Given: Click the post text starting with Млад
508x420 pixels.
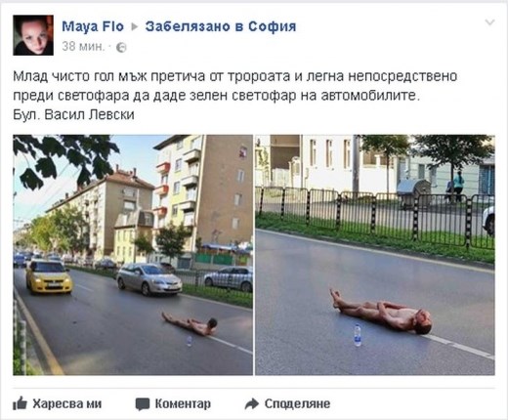Looking at the screenshot, I should pyautogui.click(x=235, y=86).
